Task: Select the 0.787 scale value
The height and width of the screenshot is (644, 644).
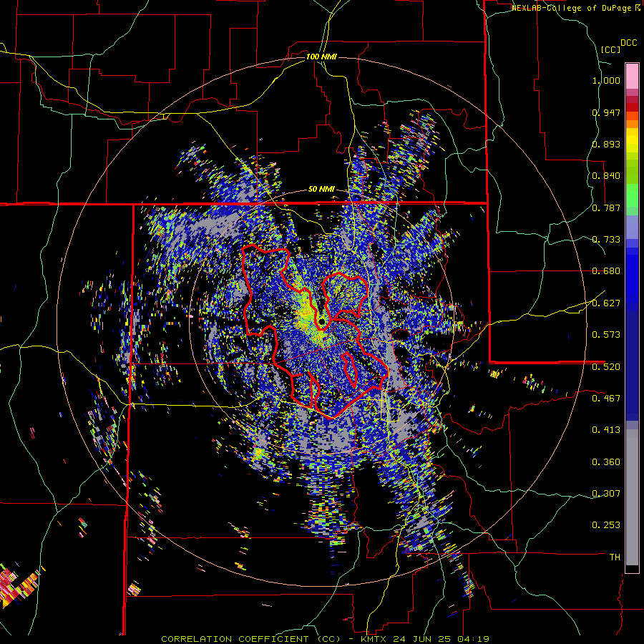Action: 606,208
